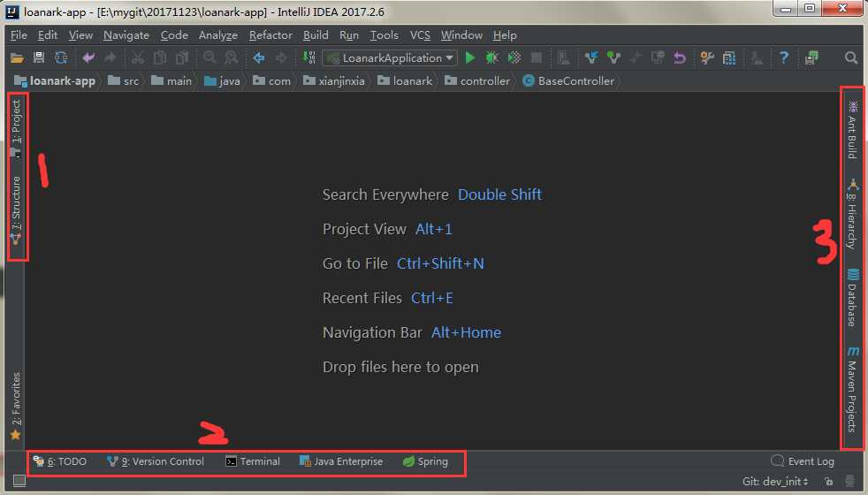Click the src folder breadcrumb
The image size is (868, 495).
[x=124, y=80]
